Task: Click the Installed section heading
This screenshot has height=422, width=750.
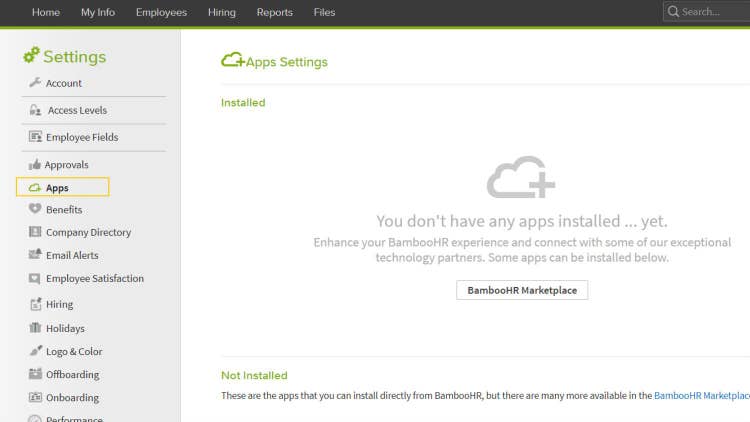Action: 243,102
